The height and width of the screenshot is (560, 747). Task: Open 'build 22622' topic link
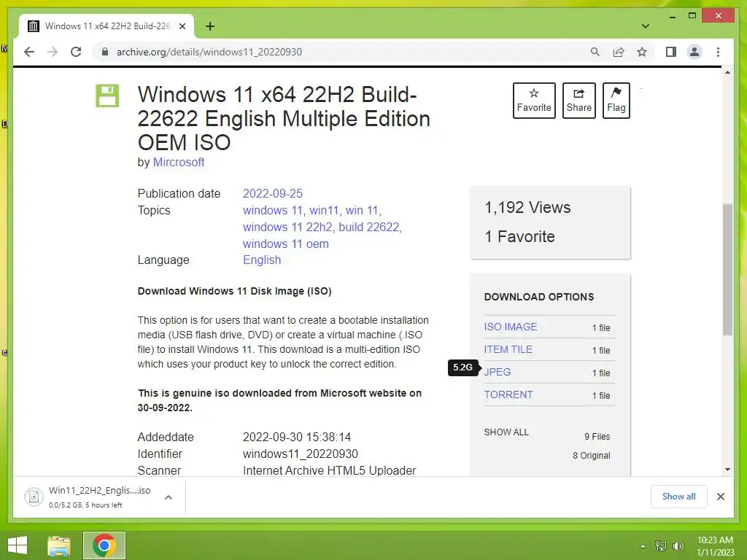(x=368, y=227)
